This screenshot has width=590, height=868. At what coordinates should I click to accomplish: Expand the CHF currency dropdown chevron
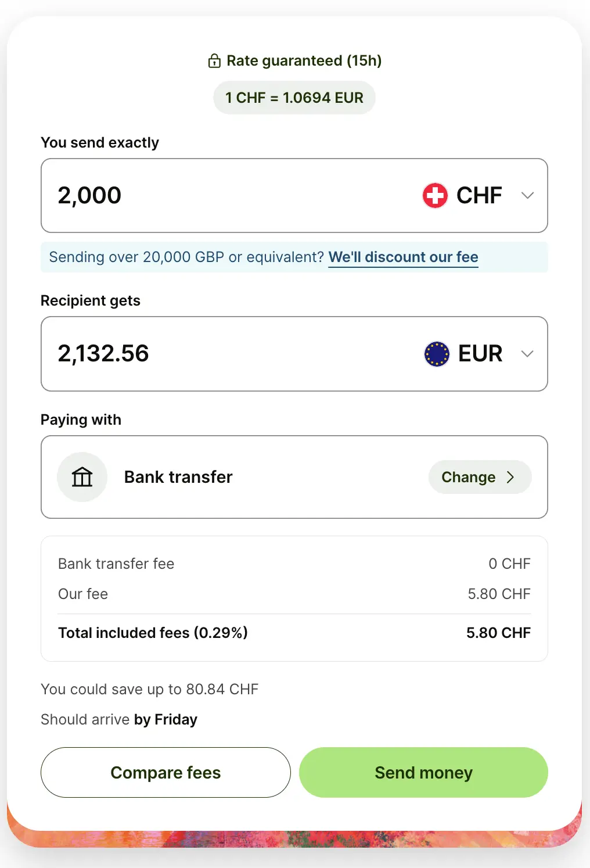(527, 195)
